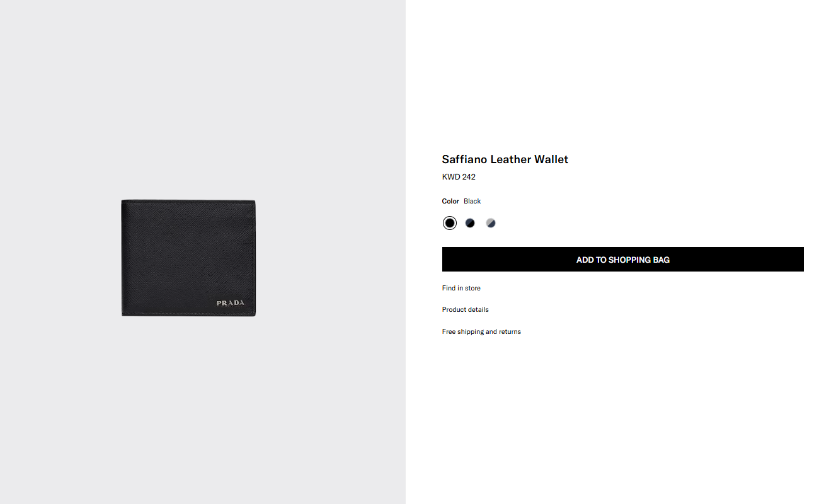Expand Free shipping and returns info
The image size is (824, 504).
click(x=481, y=331)
